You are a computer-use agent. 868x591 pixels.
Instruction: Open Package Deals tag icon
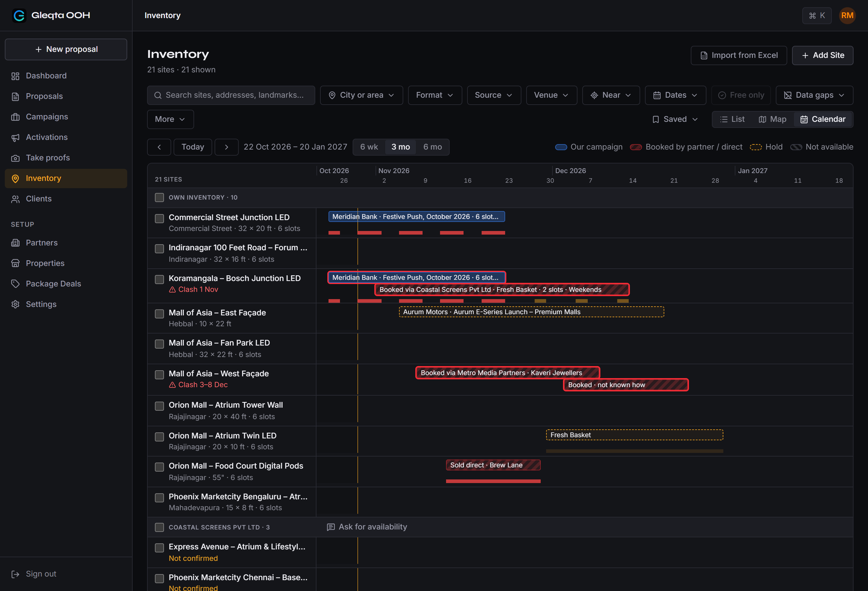coord(15,284)
